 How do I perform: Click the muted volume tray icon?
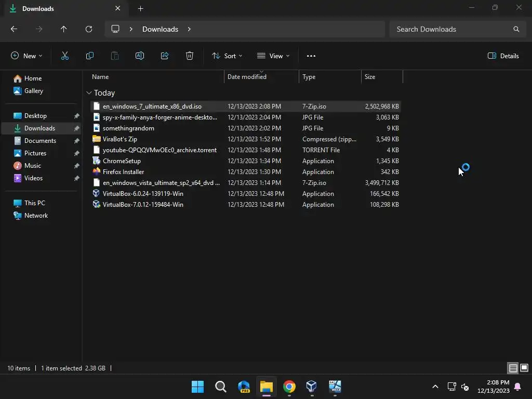click(x=465, y=387)
